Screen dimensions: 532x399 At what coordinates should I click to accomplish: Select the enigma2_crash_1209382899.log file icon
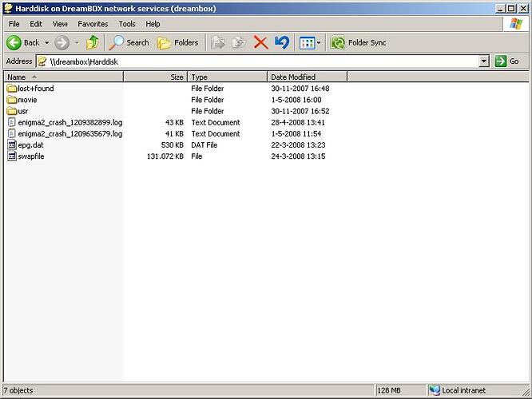[12, 122]
